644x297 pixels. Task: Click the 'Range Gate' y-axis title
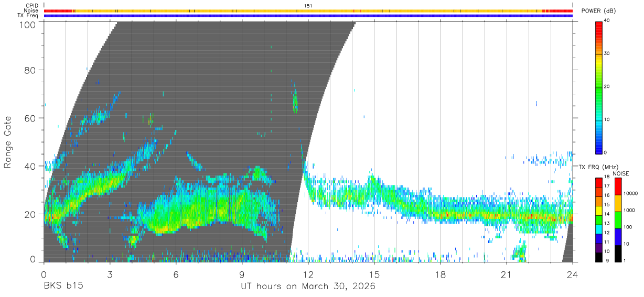pyautogui.click(x=8, y=142)
